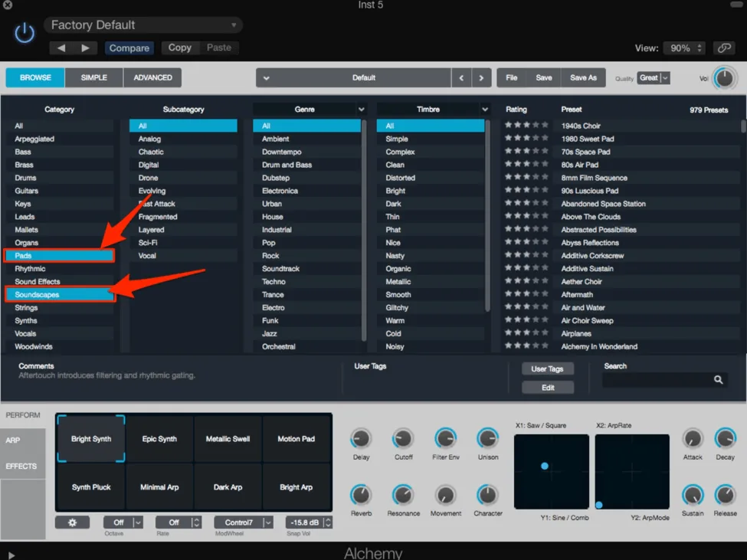This screenshot has width=747, height=560.
Task: Select the Soundscapes category
Action: click(x=60, y=295)
